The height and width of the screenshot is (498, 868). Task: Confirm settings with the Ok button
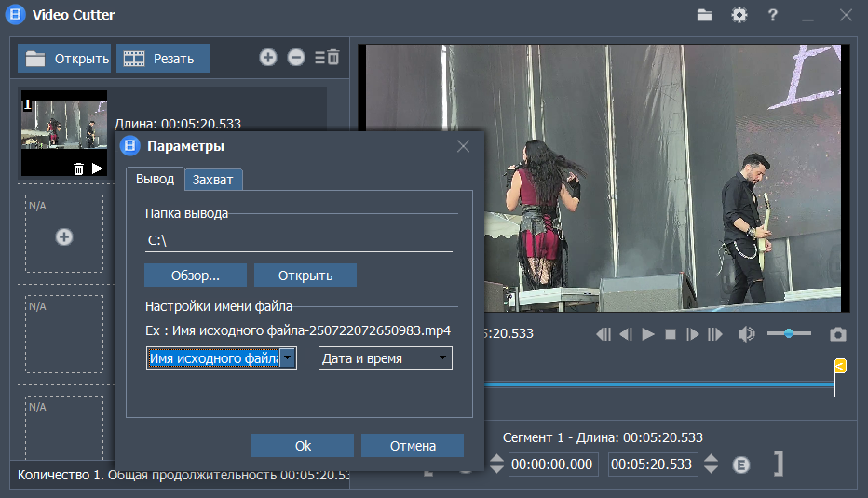point(303,446)
